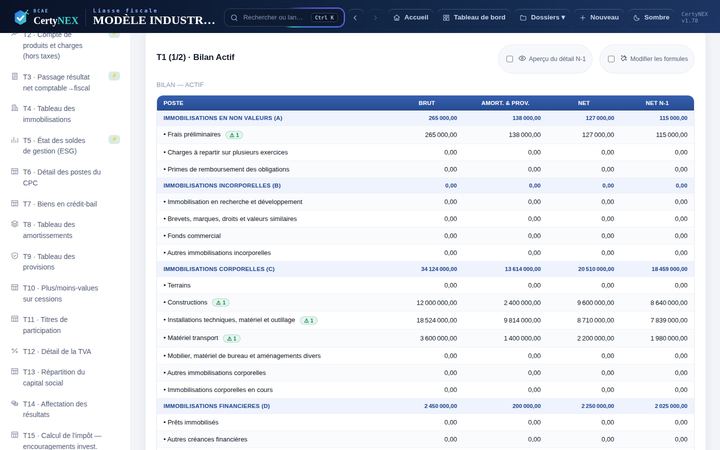Click the T12 percent icon for TVA
The height and width of the screenshot is (450, 720).
click(15, 350)
